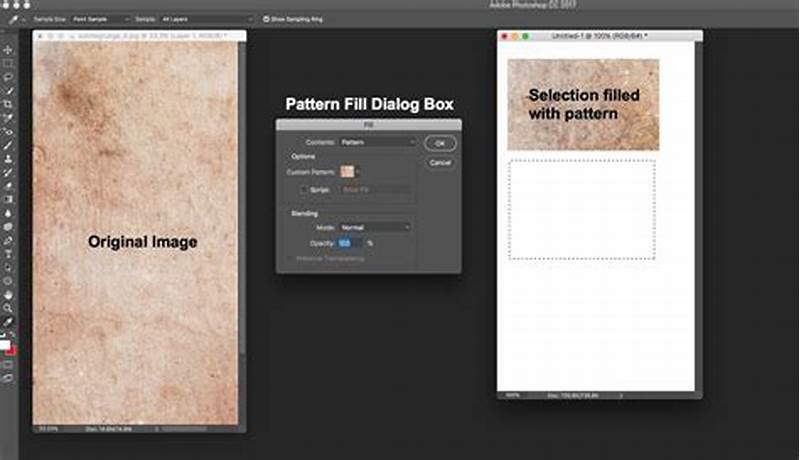Expand Custom Pattern picker arrow

pyautogui.click(x=358, y=172)
